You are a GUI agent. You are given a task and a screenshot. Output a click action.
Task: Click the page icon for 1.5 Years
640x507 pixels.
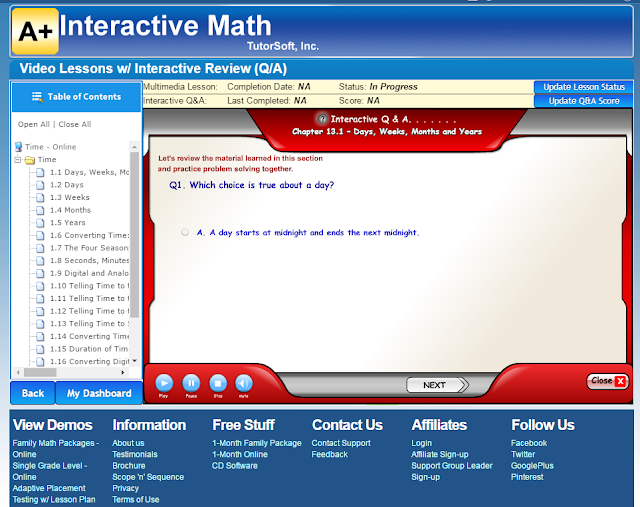coord(40,223)
